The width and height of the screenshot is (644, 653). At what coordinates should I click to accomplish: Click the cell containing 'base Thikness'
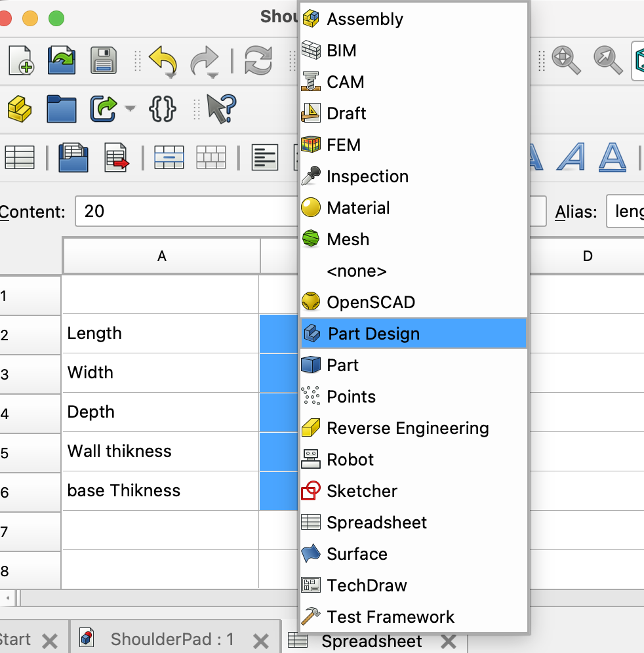pos(161,490)
